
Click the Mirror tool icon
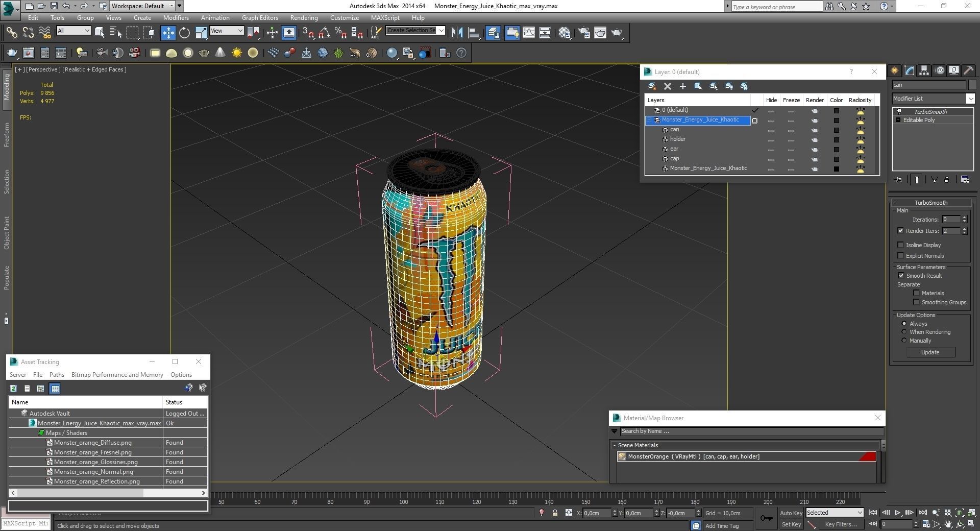click(457, 33)
